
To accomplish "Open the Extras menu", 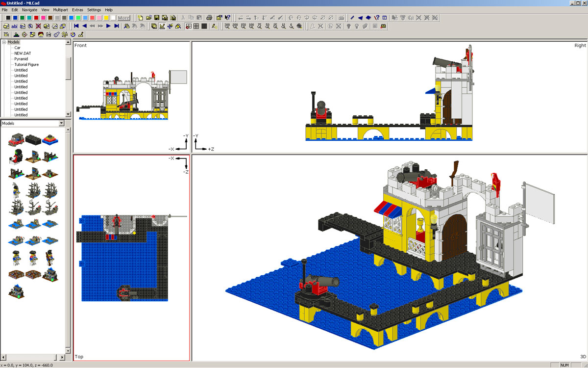I will tap(77, 10).
